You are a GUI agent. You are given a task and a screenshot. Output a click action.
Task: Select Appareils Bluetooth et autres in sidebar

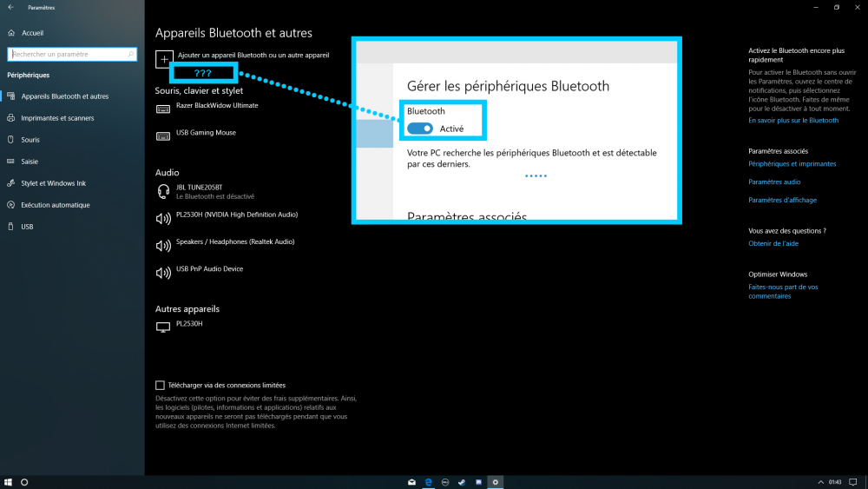tap(65, 96)
